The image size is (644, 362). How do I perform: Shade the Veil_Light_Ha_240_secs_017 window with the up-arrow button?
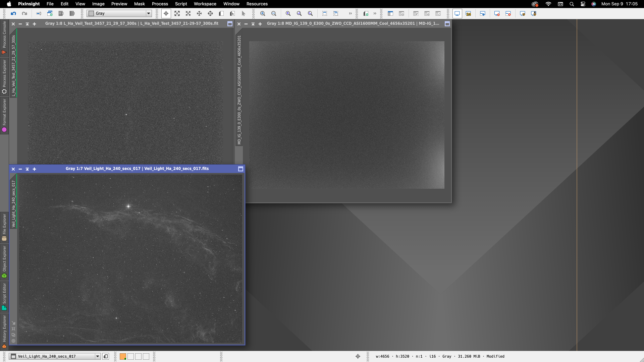pos(27,169)
